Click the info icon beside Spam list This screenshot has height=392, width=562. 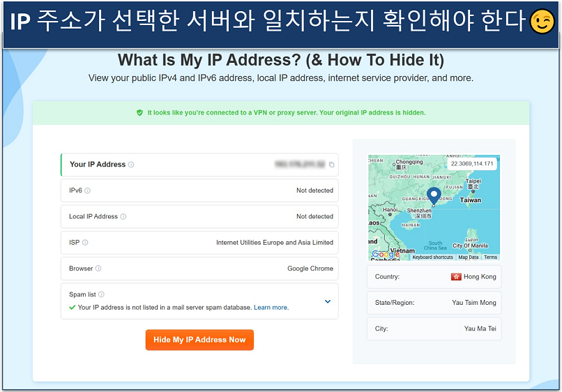tap(101, 295)
